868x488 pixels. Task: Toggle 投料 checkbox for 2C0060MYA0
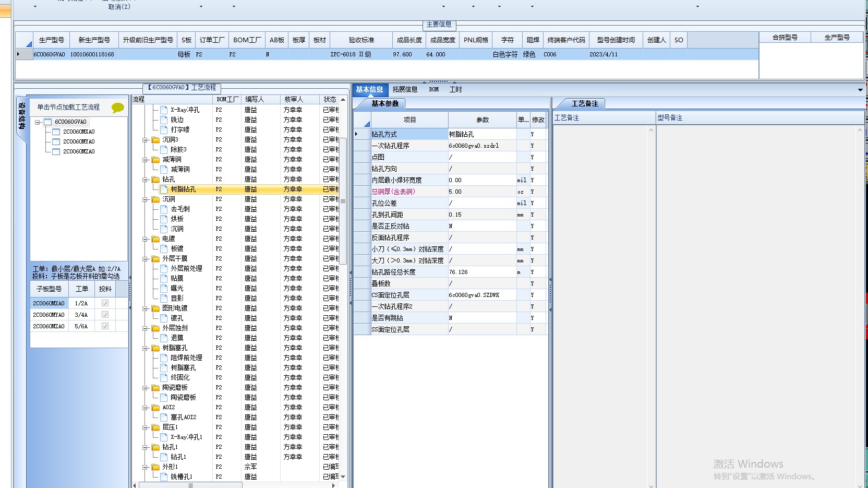tap(105, 315)
